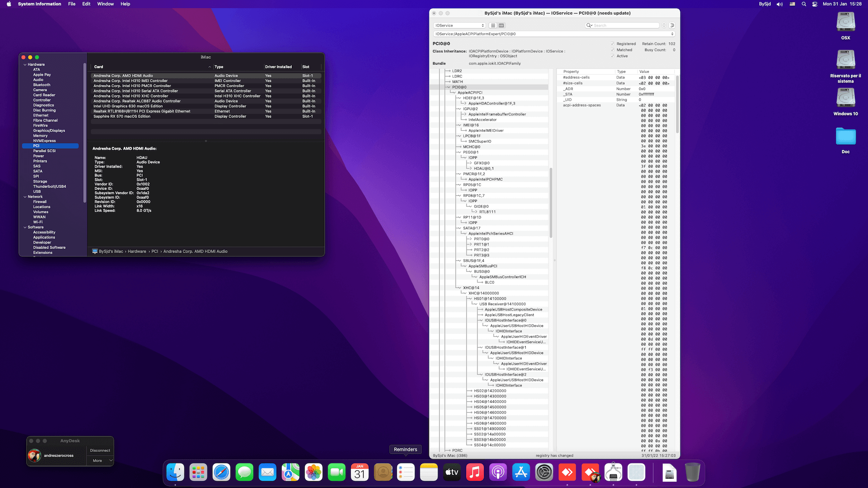Click the System Information sidebar scrollbar
The width and height of the screenshot is (868, 488).
(x=85, y=133)
